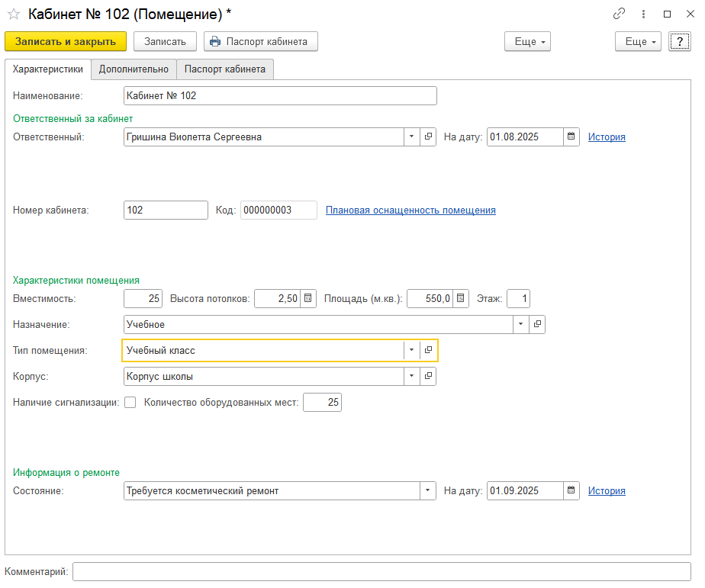The height and width of the screenshot is (588, 705).
Task: Open the calculator for the area field
Action: (461, 299)
